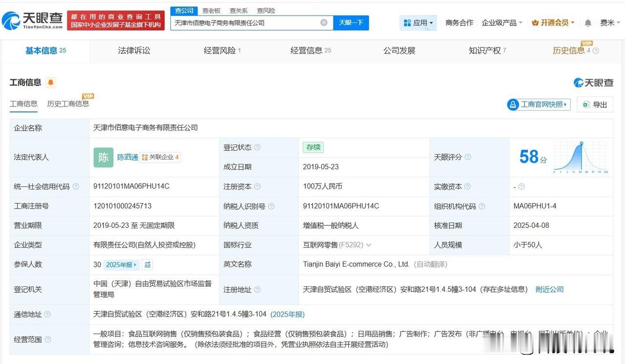Click the orange alert bell beside 工商信息
The width and height of the screenshot is (625, 364).
[51, 82]
